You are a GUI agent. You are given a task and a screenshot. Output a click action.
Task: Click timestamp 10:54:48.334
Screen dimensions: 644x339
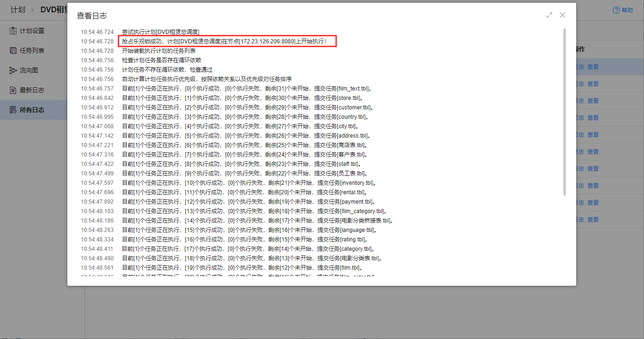[x=97, y=240]
